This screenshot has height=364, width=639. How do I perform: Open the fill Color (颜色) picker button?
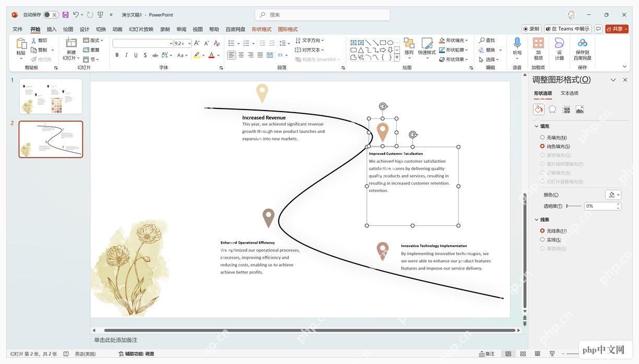click(x=613, y=195)
